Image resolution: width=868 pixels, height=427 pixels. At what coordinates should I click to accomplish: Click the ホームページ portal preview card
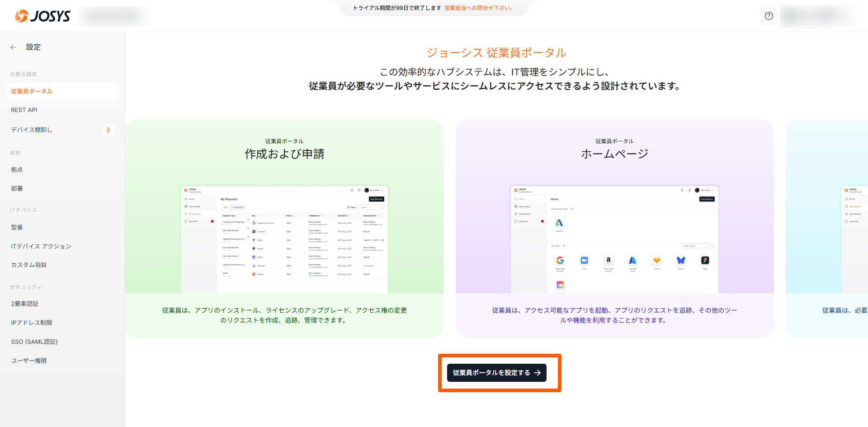pos(614,228)
